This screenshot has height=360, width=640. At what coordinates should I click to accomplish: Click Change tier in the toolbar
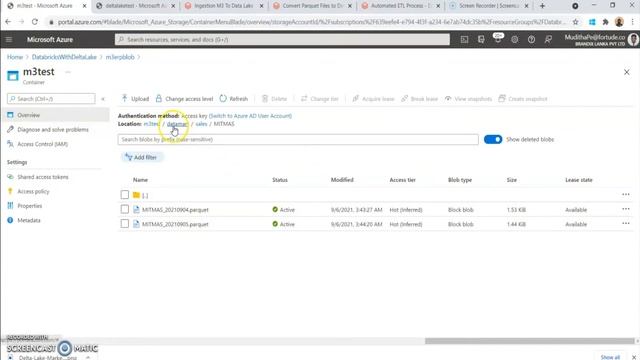[x=320, y=99]
